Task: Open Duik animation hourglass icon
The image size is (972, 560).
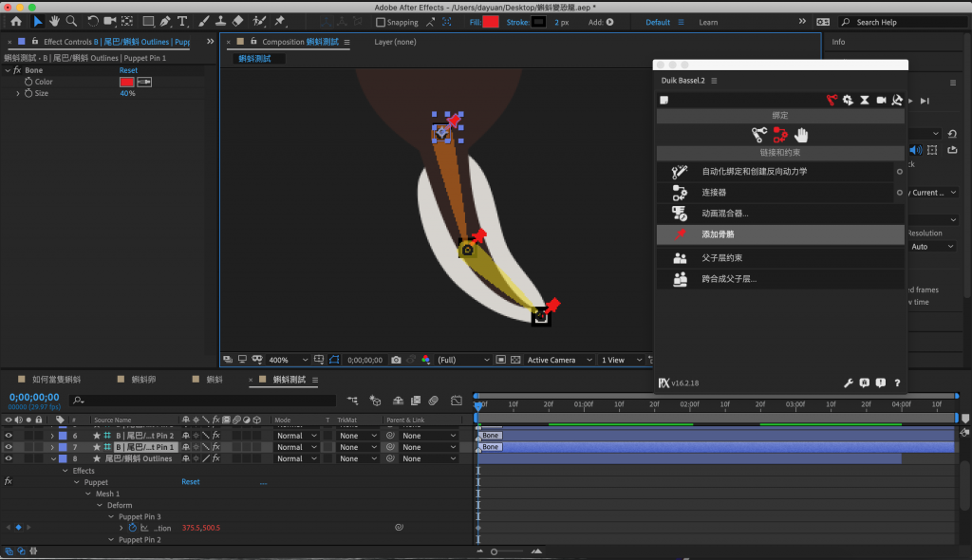Action: (x=864, y=100)
